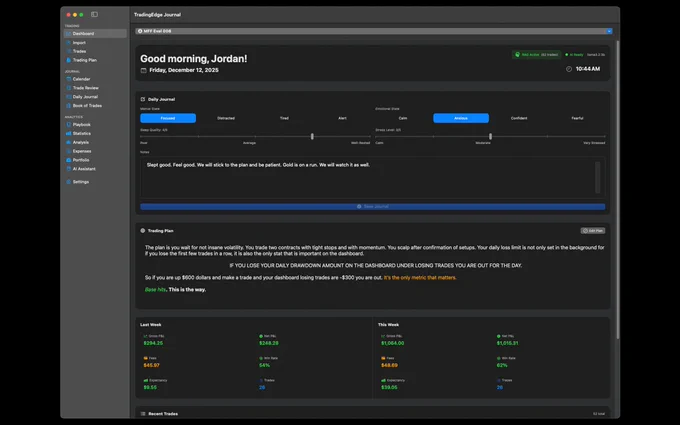Click the Statistics bar chart icon
Viewport: 680px width, 425px height.
(x=69, y=133)
